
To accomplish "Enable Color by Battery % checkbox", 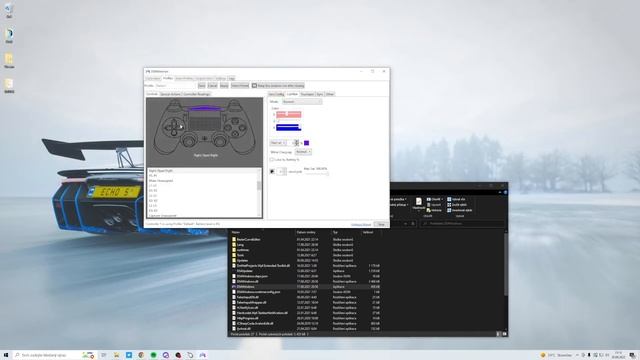I will pos(284,160).
